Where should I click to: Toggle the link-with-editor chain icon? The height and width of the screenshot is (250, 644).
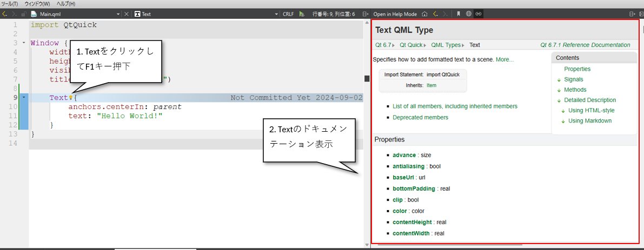click(x=478, y=14)
